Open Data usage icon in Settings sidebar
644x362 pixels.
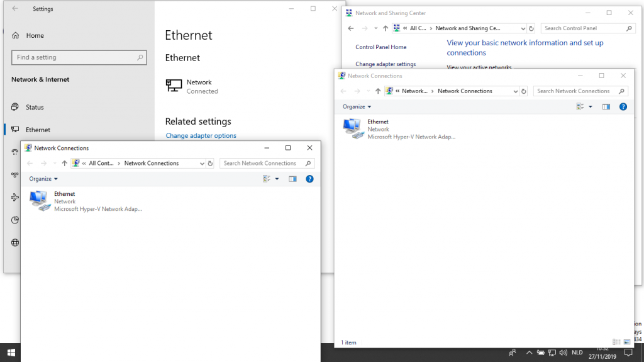(x=15, y=220)
